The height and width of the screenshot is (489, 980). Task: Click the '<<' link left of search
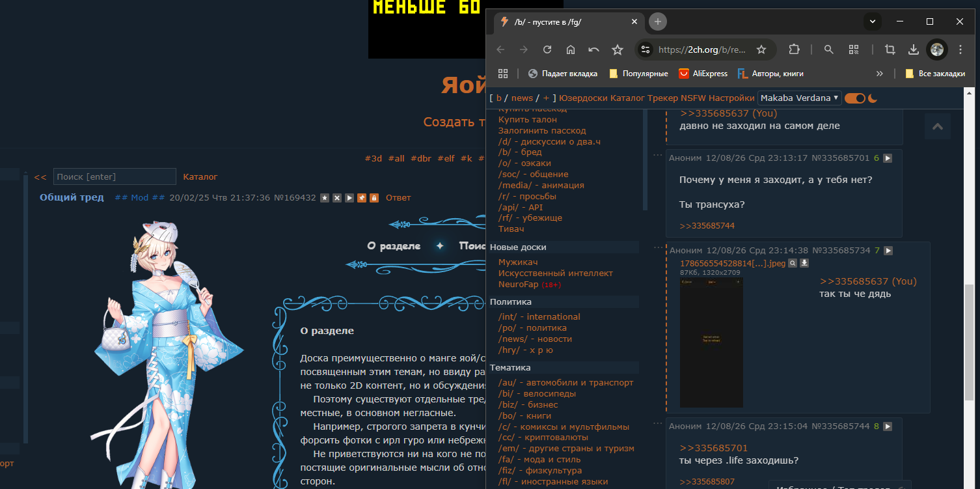click(40, 177)
